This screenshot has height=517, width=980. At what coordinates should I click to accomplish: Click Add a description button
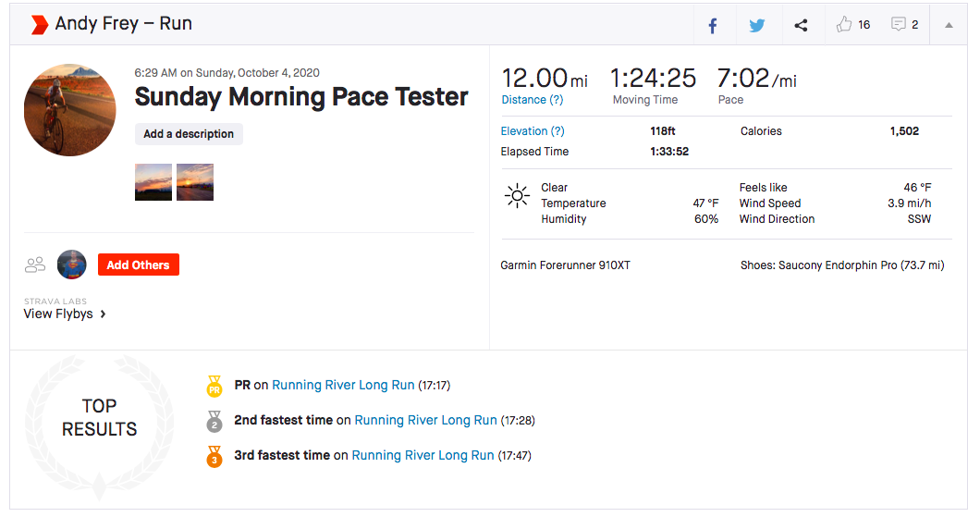pyautogui.click(x=189, y=134)
